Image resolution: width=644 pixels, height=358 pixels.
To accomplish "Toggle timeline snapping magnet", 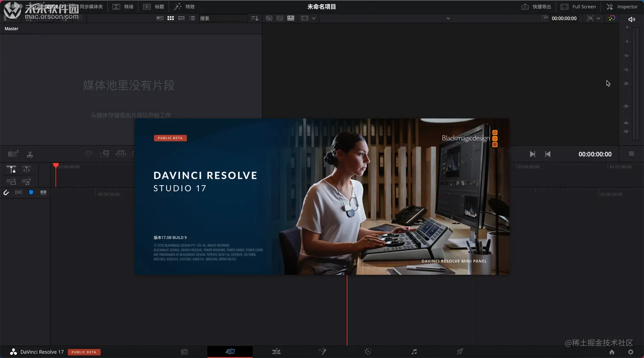I will point(6,192).
